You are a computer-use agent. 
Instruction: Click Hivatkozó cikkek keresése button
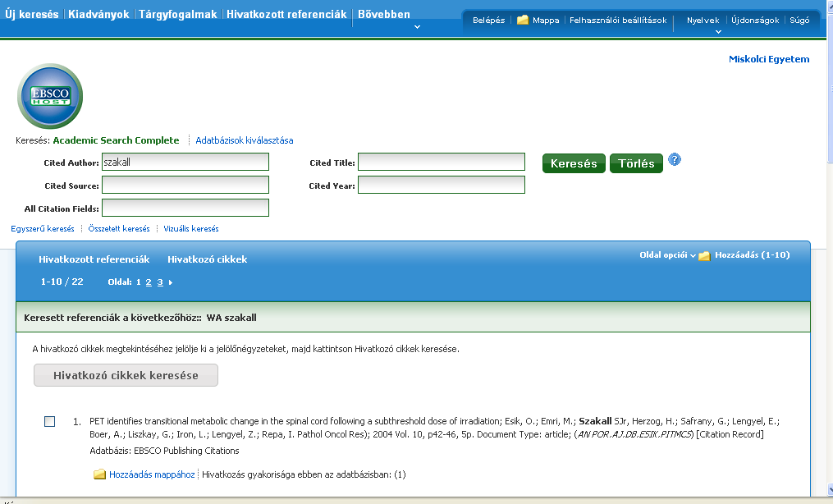pyautogui.click(x=126, y=375)
